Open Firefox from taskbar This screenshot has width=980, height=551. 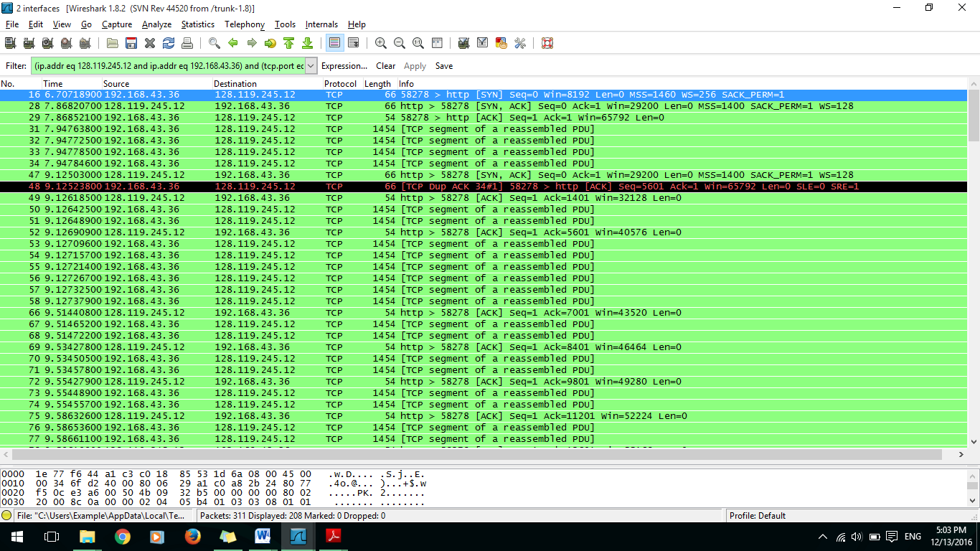coord(192,536)
